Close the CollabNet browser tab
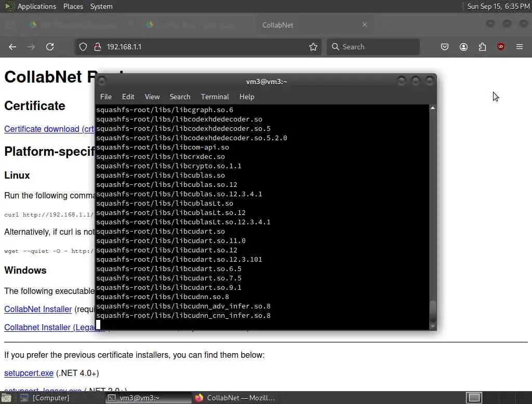532x404 pixels. click(x=364, y=25)
